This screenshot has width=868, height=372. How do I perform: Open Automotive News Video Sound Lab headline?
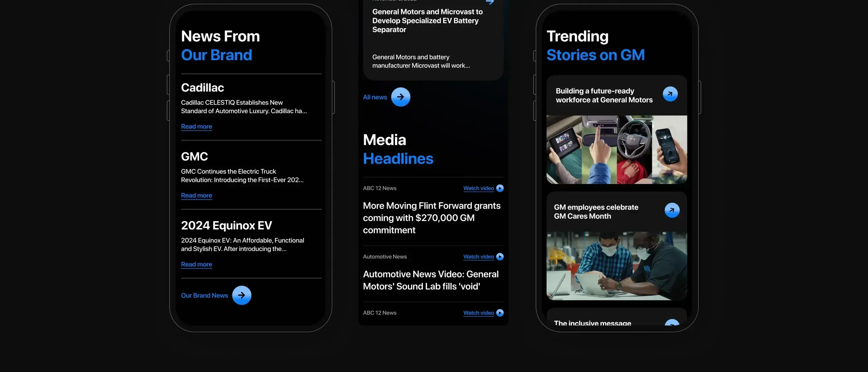[x=431, y=280]
